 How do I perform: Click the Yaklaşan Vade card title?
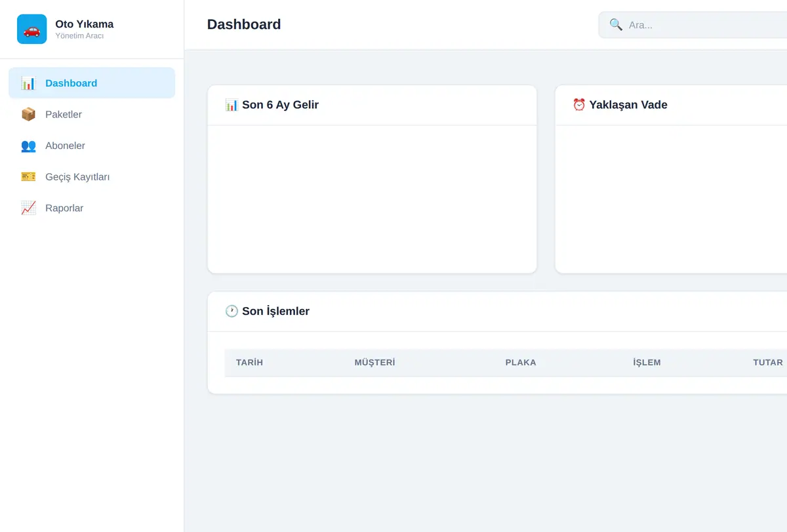[628, 105]
